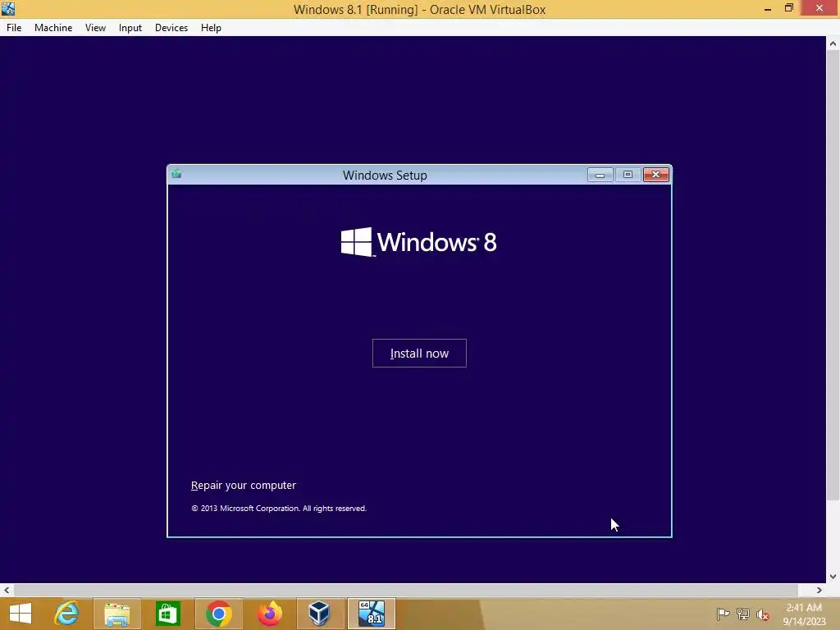The width and height of the screenshot is (840, 630).
Task: Launch Google Chrome from the taskbar
Action: click(x=218, y=614)
